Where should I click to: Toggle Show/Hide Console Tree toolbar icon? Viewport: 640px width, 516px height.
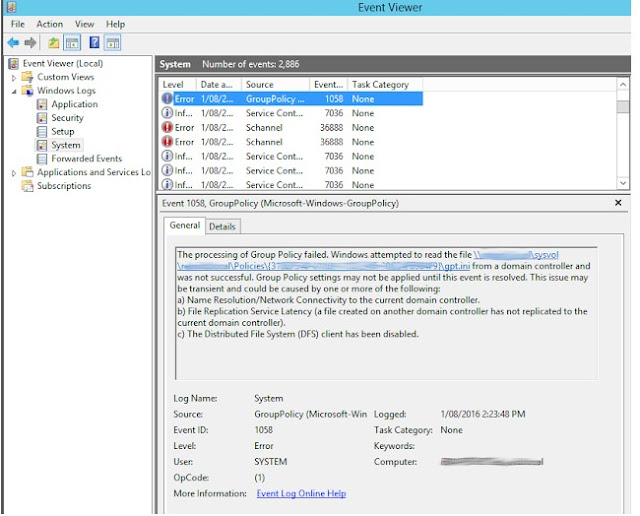[71, 43]
